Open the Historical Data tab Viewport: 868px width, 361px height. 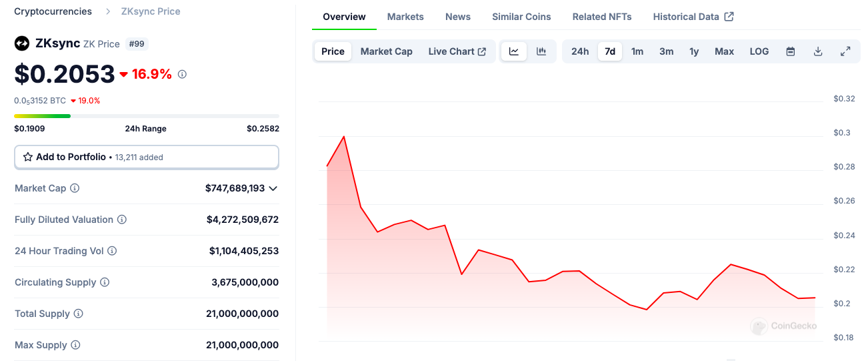click(x=693, y=17)
